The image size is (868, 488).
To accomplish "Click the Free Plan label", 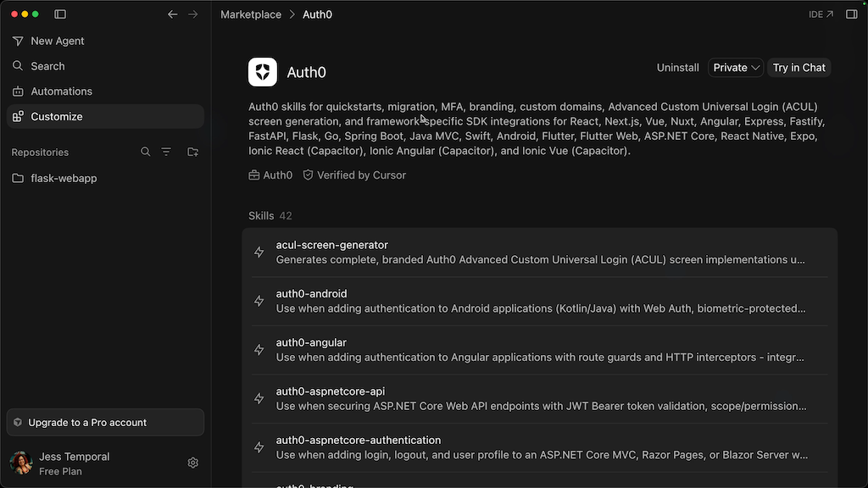I will coord(60,471).
